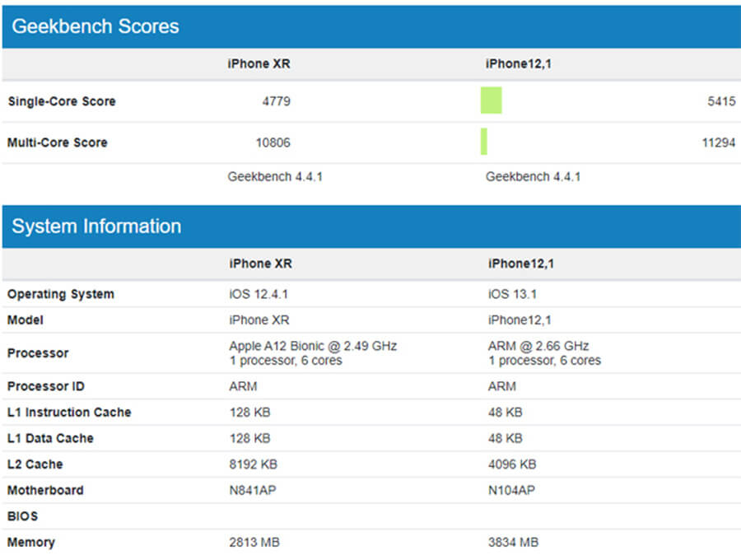The image size is (741, 560).
Task: Click the L2 Cache label
Action: [35, 464]
